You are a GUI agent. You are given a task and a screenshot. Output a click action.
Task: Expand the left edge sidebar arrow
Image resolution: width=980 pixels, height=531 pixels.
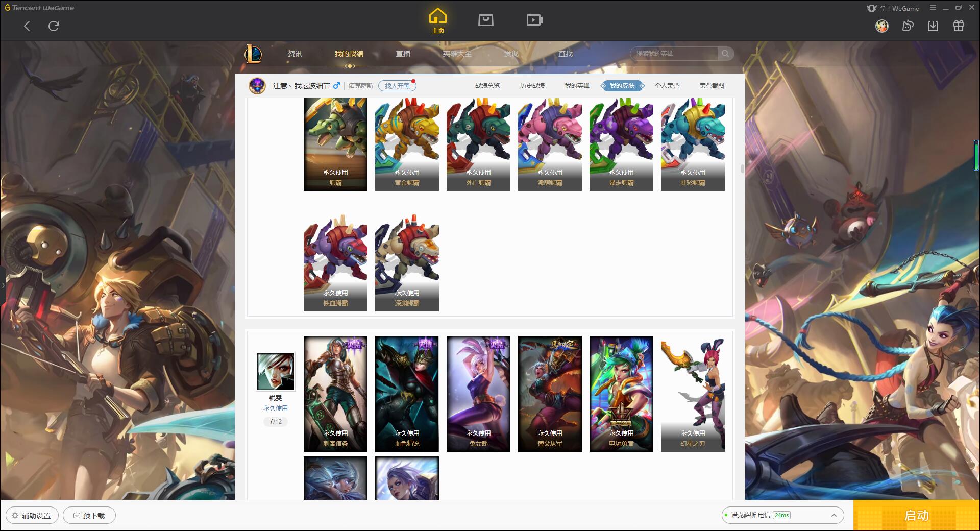coord(3,285)
